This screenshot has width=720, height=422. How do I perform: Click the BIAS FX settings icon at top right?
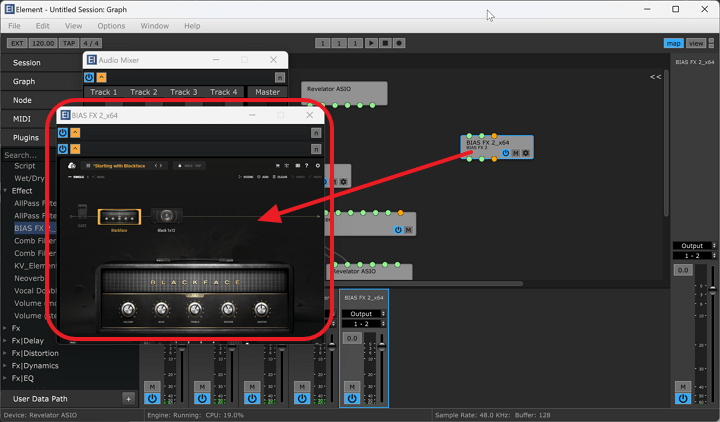[x=317, y=165]
